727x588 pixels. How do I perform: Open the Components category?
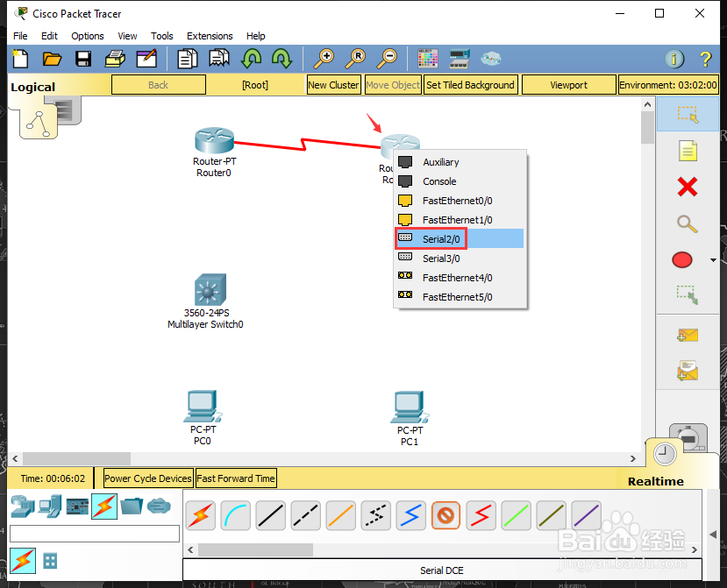(x=77, y=506)
